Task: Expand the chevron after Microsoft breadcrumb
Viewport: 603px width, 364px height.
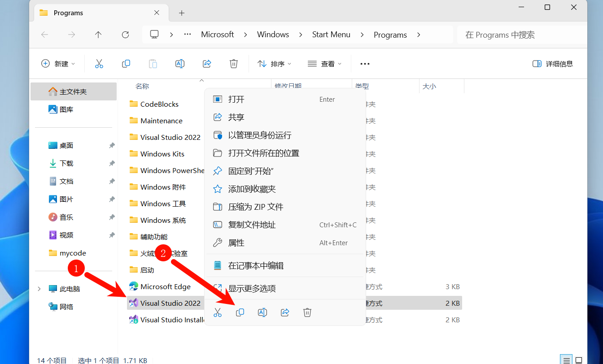Action: (245, 35)
